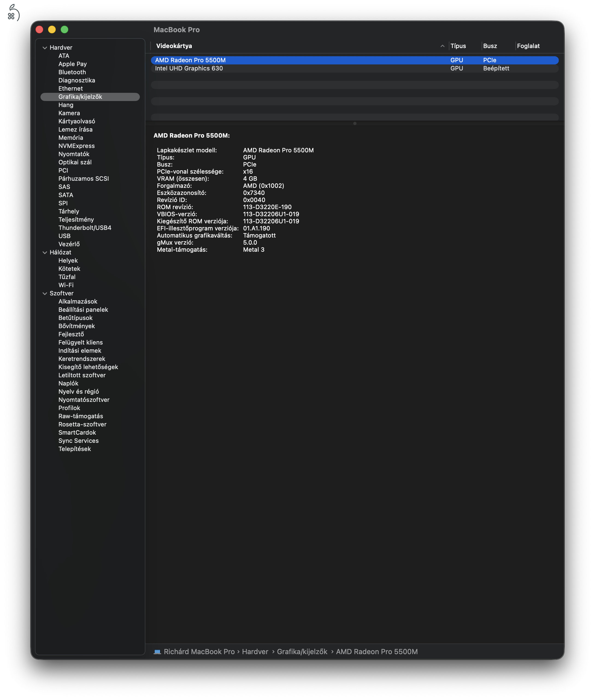Click the Videokártya column sort arrow
The width and height of the screenshot is (595, 700).
tap(442, 46)
